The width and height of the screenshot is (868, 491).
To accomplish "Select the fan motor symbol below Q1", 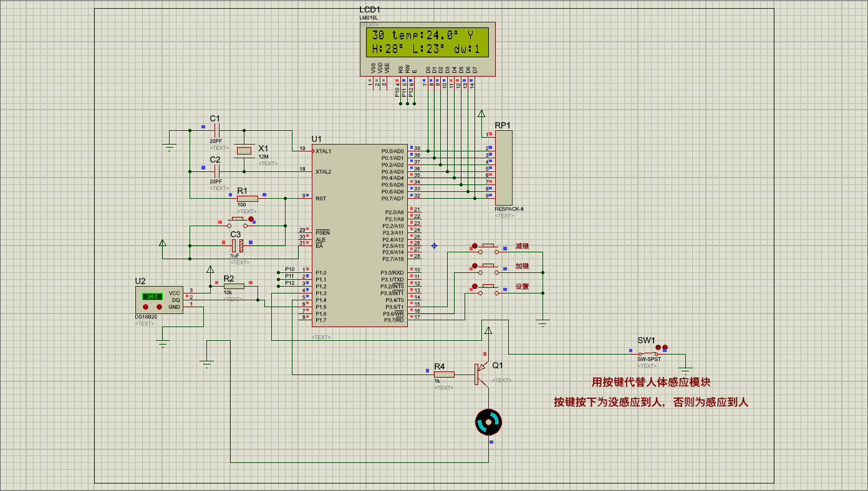I will [488, 422].
